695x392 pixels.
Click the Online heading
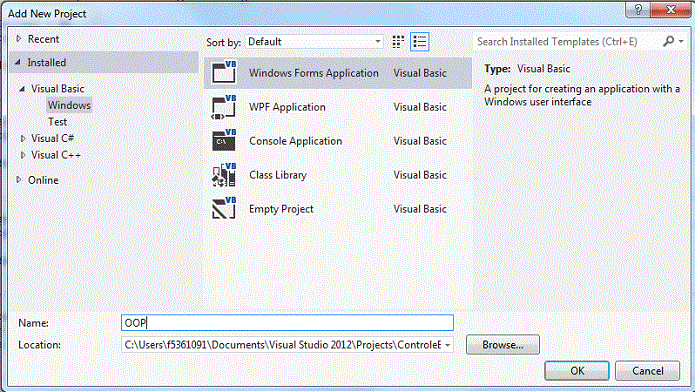click(x=43, y=180)
